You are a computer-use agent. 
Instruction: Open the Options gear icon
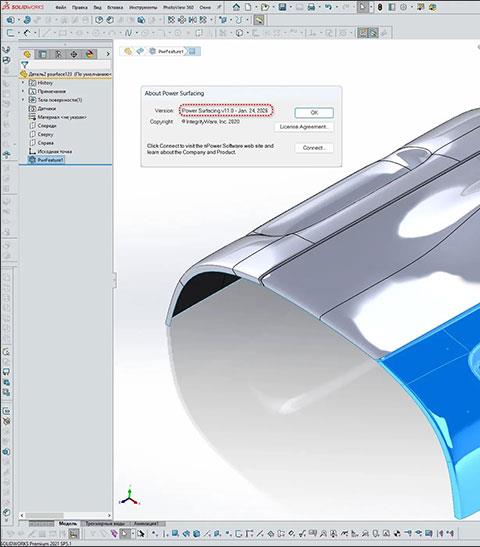pos(403,7)
